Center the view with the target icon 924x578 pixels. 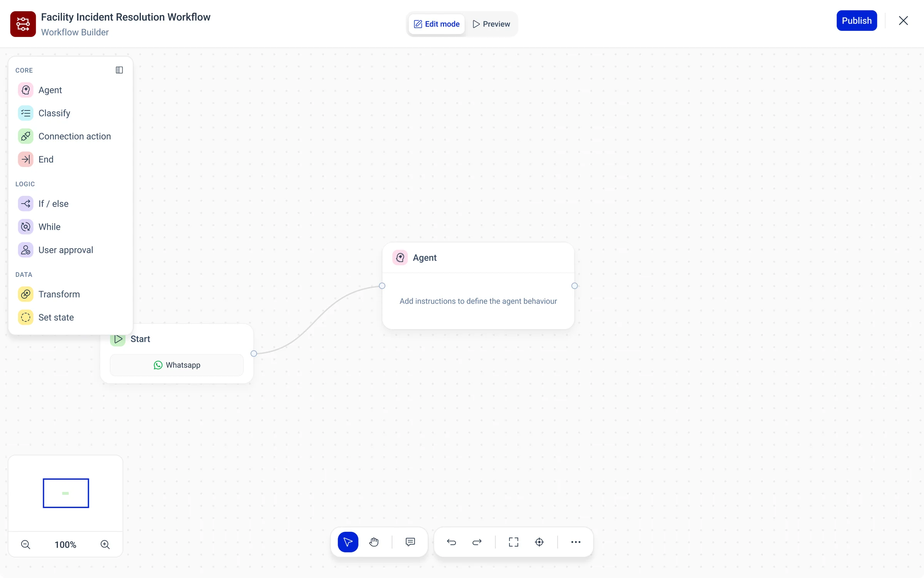click(x=539, y=542)
